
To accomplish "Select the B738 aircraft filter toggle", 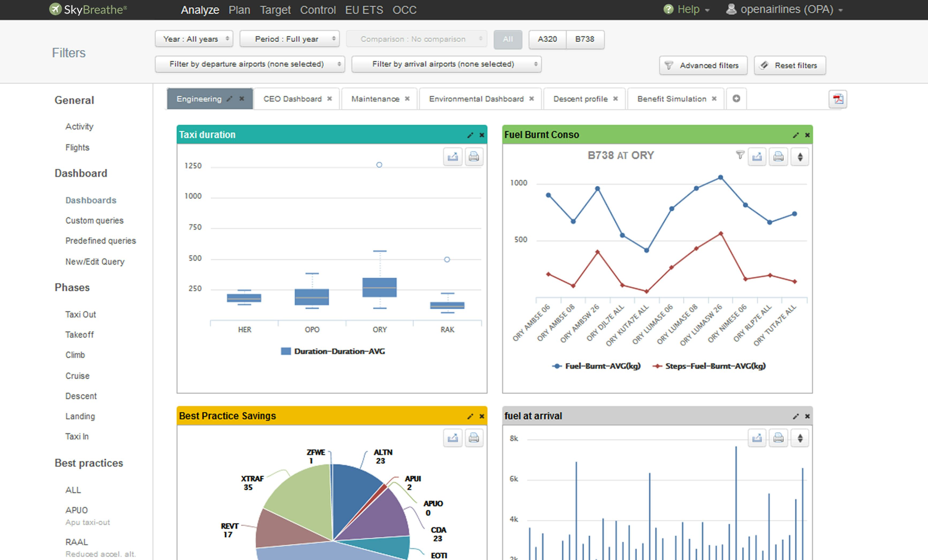I will [x=584, y=39].
